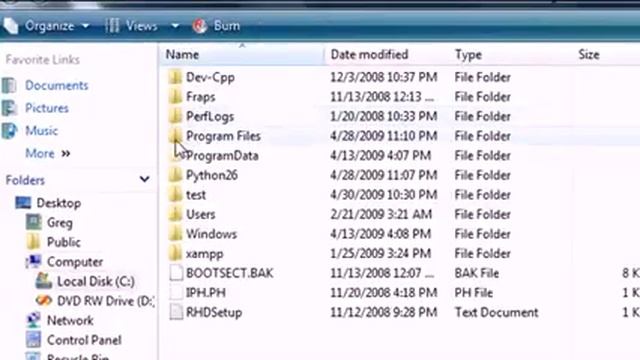The height and width of the screenshot is (360, 640).
Task: Click the BOOTSECT.BAK file icon
Action: [x=176, y=273]
